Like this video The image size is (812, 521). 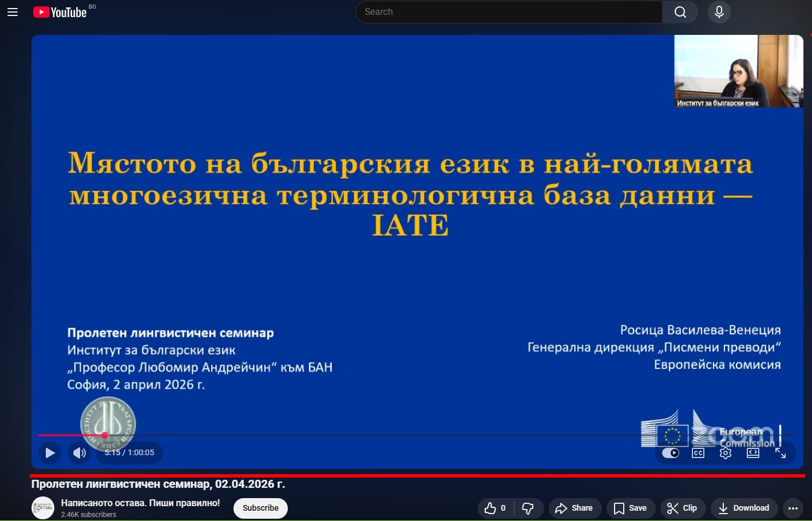[x=496, y=508]
